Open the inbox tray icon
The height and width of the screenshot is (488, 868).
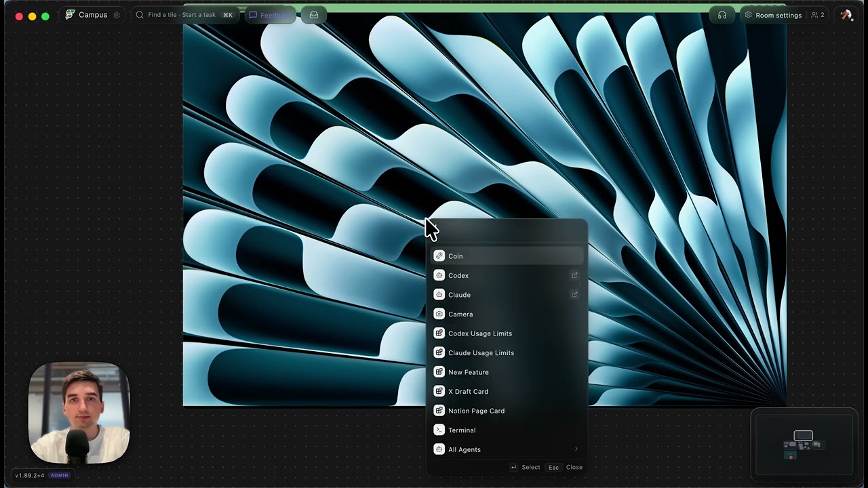pyautogui.click(x=314, y=15)
